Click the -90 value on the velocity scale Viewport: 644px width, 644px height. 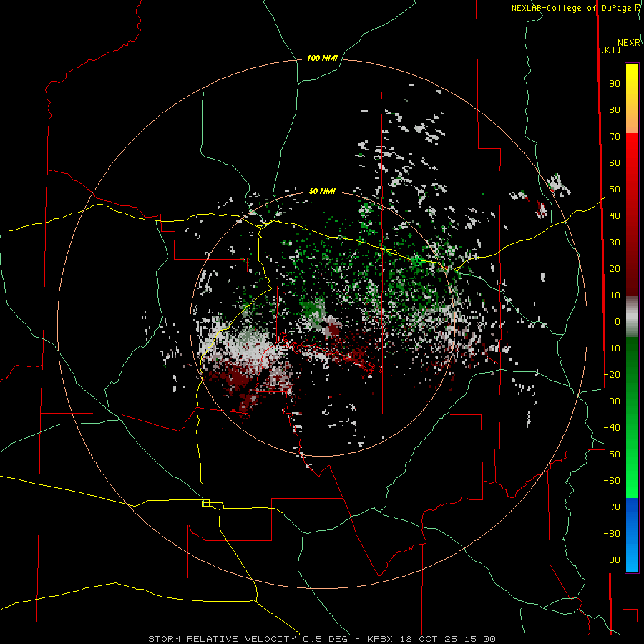click(x=612, y=560)
